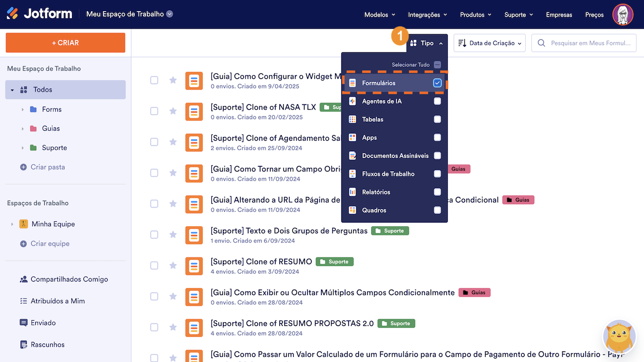Open the Integrações menu

point(427,15)
